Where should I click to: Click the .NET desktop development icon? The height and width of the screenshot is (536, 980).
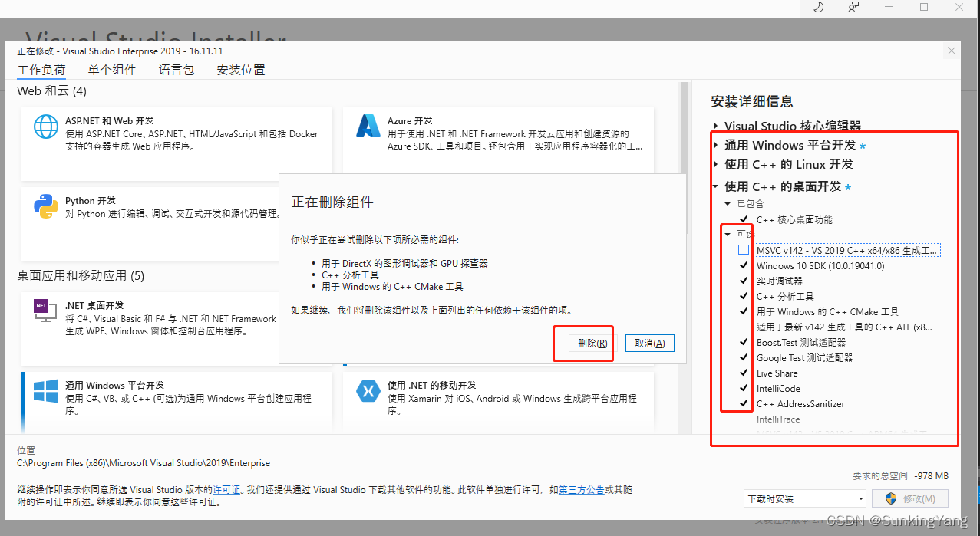point(46,311)
